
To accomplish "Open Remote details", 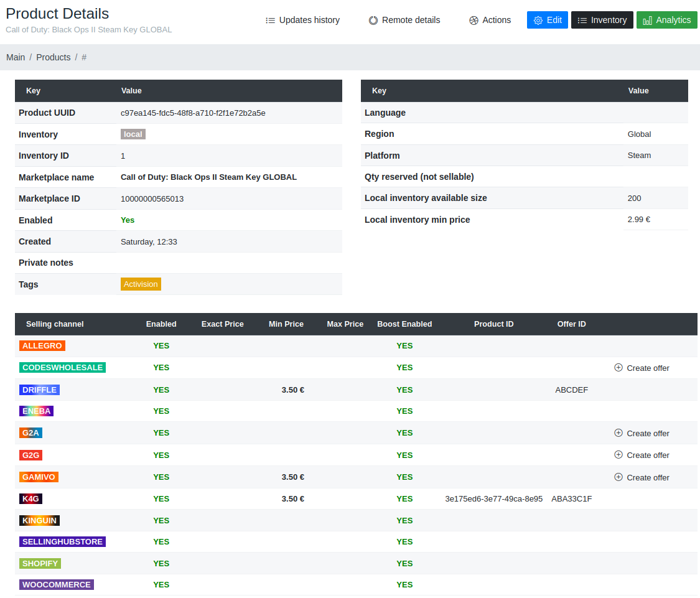I will [x=404, y=20].
